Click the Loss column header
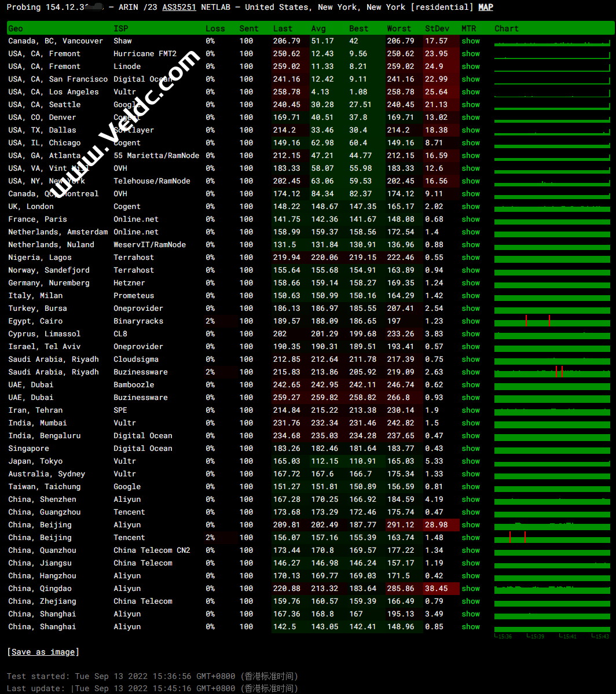Viewport: 616px width, 694px height. pos(215,28)
